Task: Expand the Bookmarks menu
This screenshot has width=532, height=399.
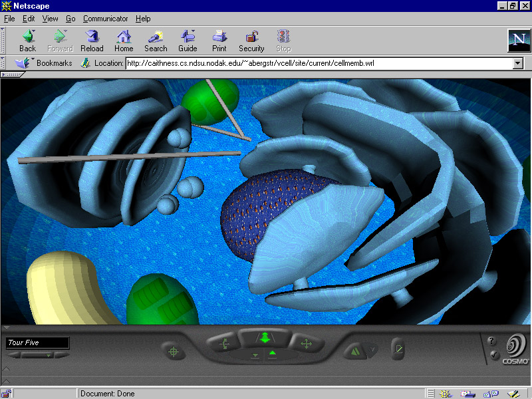Action: (47, 63)
